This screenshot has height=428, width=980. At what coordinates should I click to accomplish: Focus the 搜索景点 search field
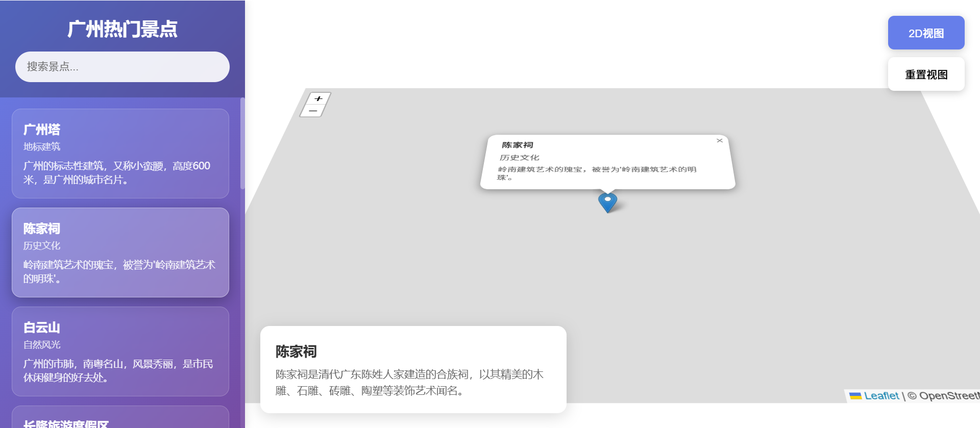[x=122, y=67]
